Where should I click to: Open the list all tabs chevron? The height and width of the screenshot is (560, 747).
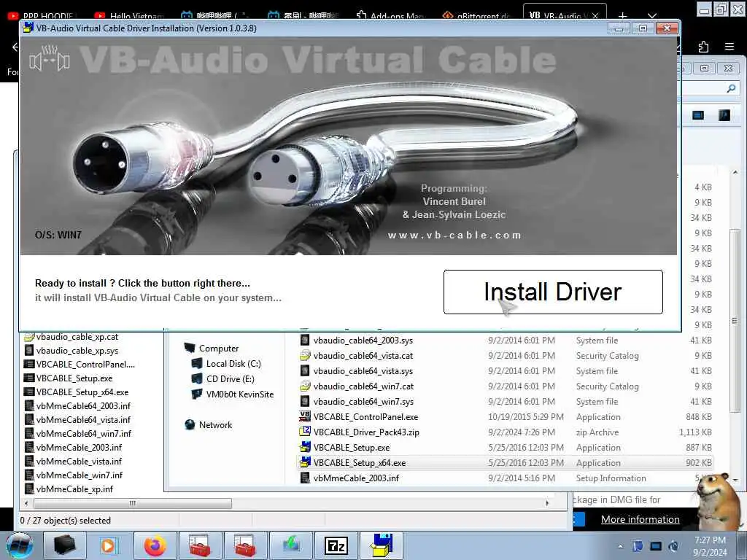pyautogui.click(x=652, y=16)
